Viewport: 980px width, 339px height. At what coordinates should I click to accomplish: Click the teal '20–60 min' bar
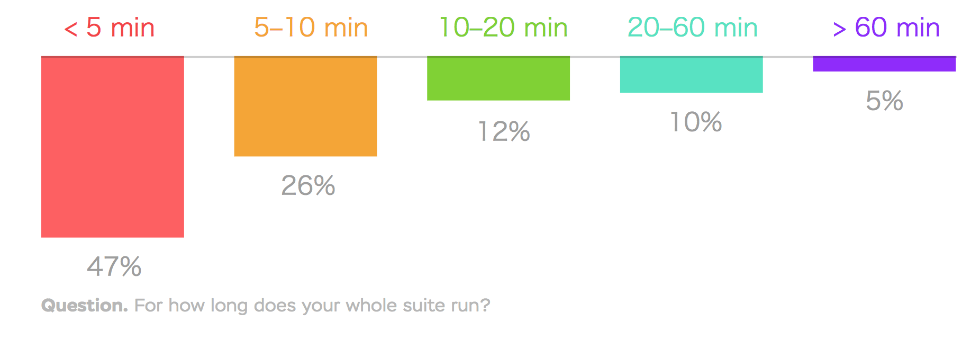click(691, 74)
